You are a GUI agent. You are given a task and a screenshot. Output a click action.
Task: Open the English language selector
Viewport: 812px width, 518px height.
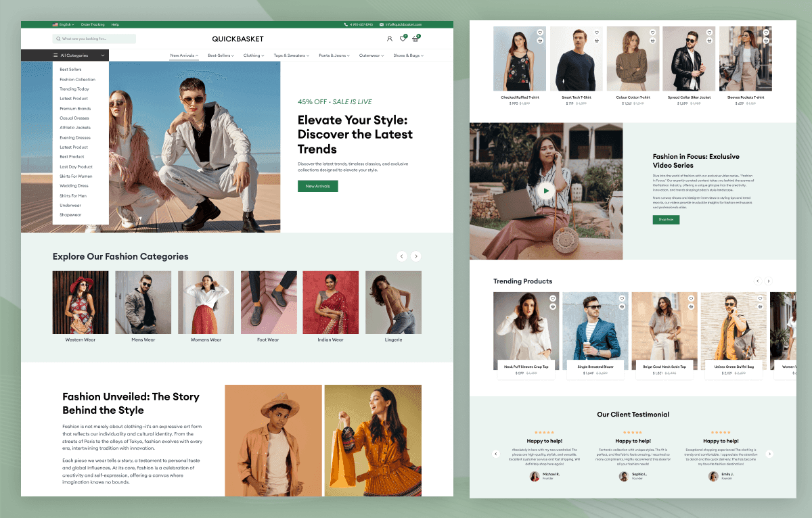[64, 24]
